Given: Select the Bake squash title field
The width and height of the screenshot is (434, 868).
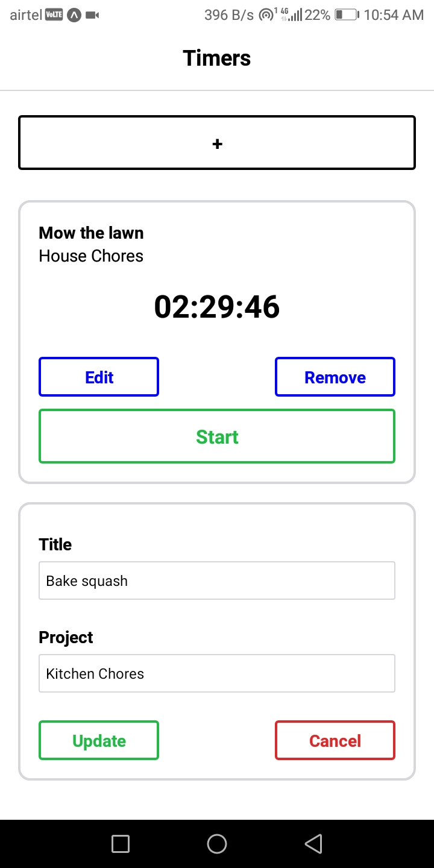Looking at the screenshot, I should click(x=217, y=580).
